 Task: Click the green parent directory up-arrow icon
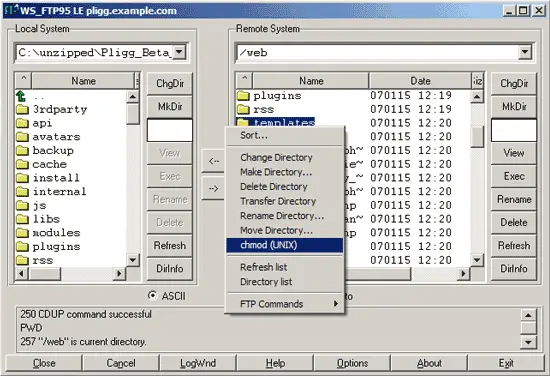21,96
